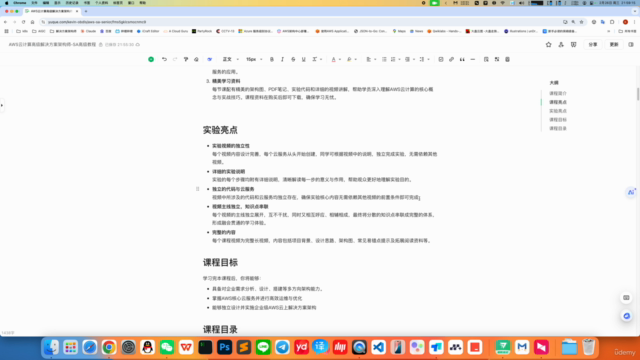Image resolution: width=640 pixels, height=360 pixels.
Task: Click the browser address bar
Action: [302, 22]
